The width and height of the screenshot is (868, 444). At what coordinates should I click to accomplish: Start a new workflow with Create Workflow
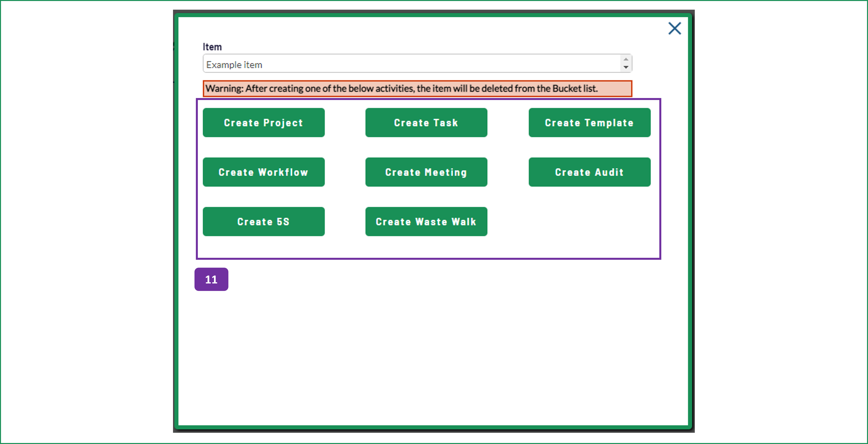(263, 172)
